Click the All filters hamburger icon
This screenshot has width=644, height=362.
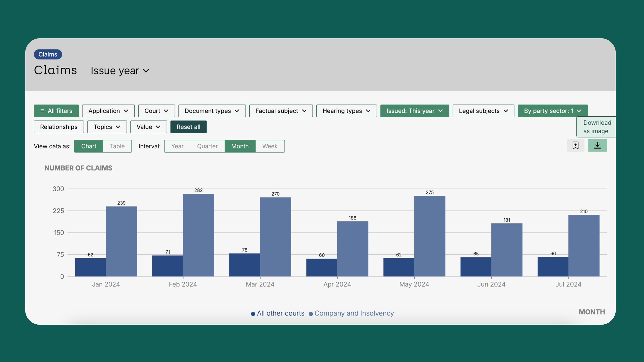click(x=42, y=111)
